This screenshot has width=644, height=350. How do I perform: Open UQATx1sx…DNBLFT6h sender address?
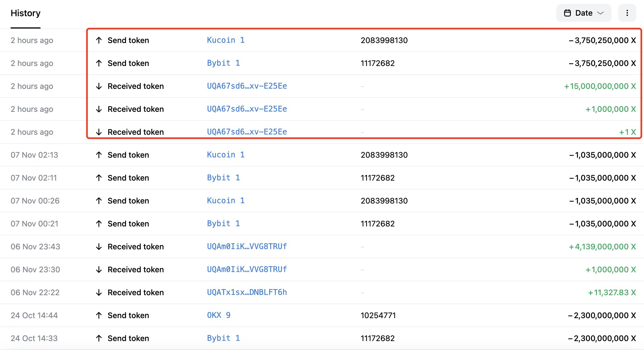pyautogui.click(x=247, y=292)
